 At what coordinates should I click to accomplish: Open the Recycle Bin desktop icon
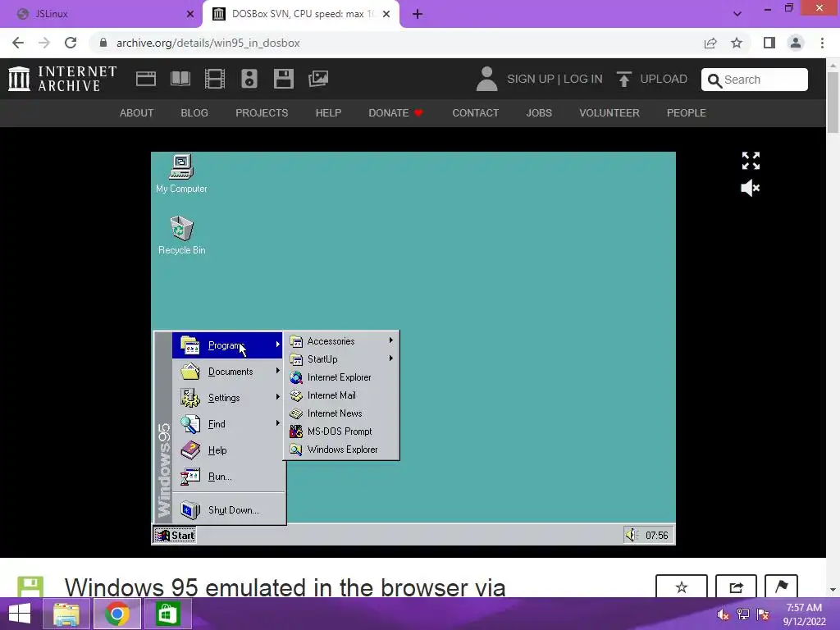tap(181, 235)
